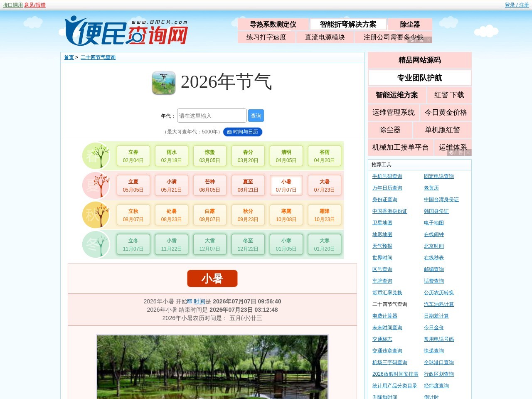Open 手机号码查询 tool link
The width and height of the screenshot is (532, 399).
pos(387,176)
